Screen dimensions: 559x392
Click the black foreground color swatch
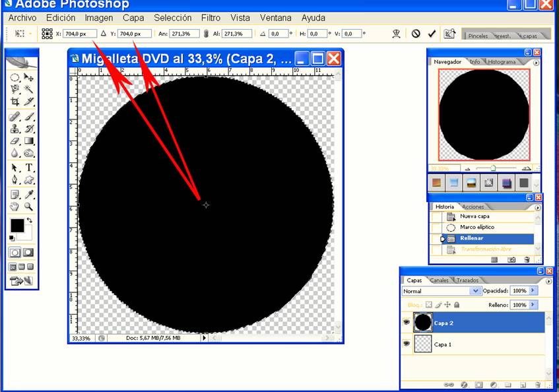tap(17, 225)
